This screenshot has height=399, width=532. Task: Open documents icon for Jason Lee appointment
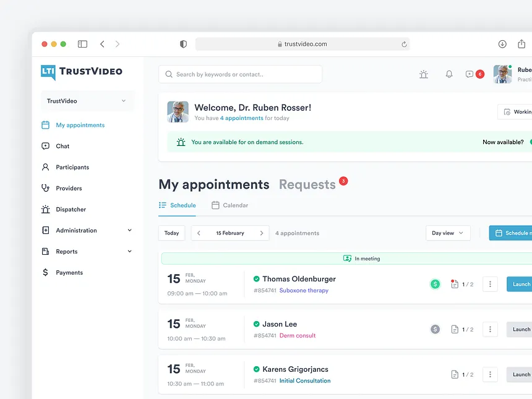pos(455,330)
